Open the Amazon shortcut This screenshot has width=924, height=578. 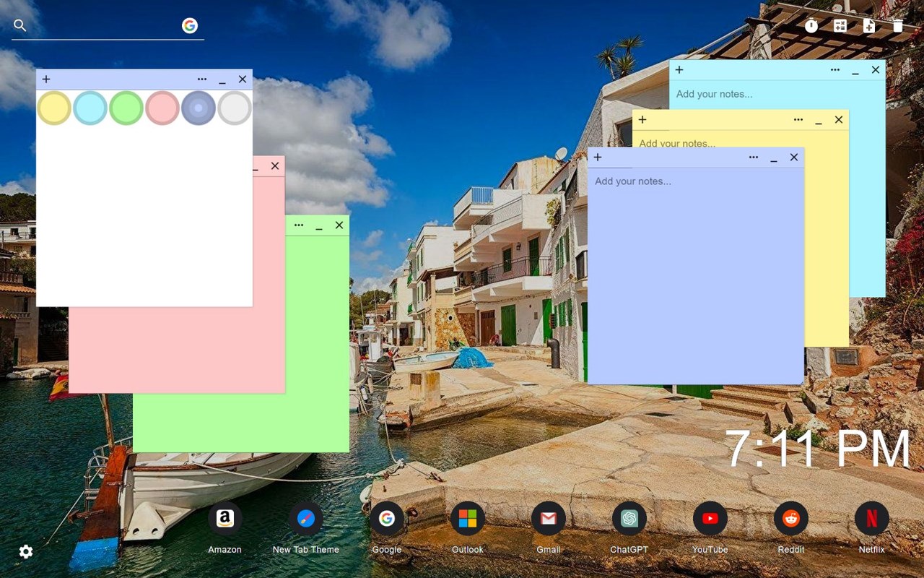pyautogui.click(x=225, y=519)
